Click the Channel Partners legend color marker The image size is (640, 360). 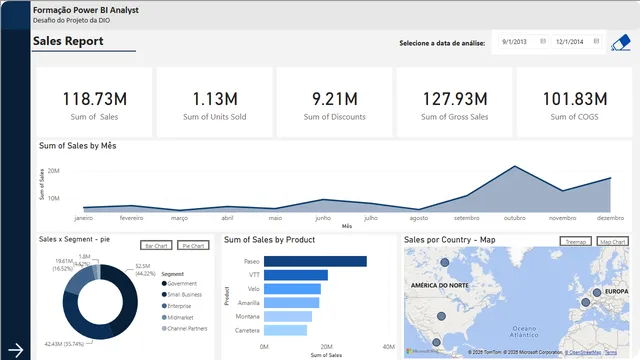tap(164, 328)
